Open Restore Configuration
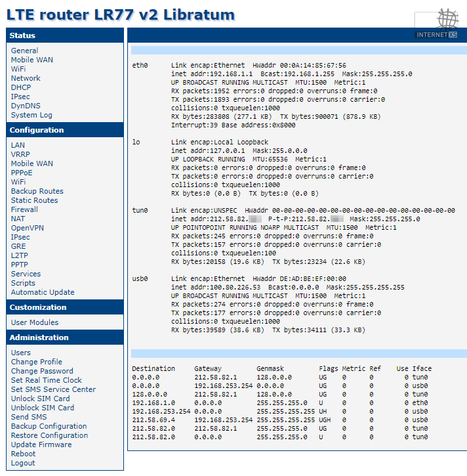467x476 pixels. (49, 435)
